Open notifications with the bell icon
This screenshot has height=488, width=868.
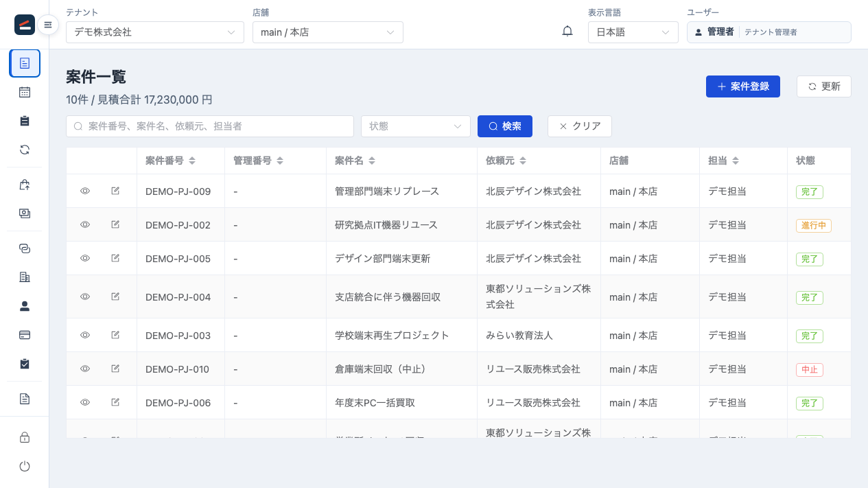(567, 32)
